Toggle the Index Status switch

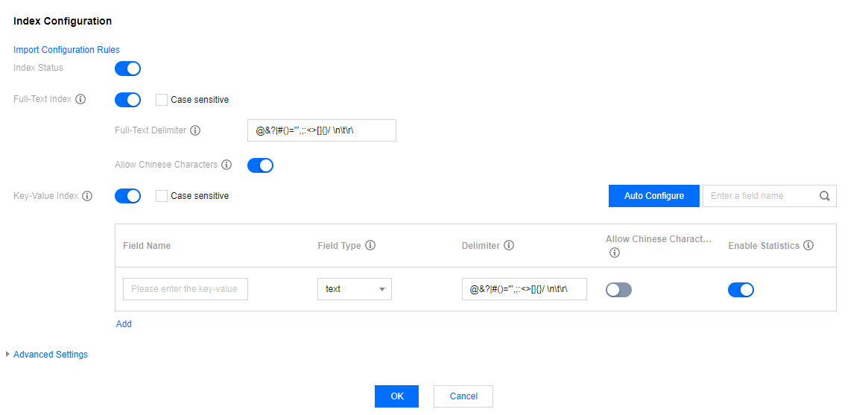click(x=127, y=69)
